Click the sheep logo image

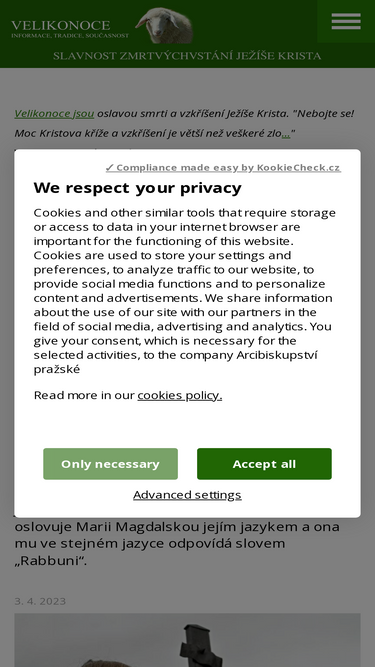point(165,25)
